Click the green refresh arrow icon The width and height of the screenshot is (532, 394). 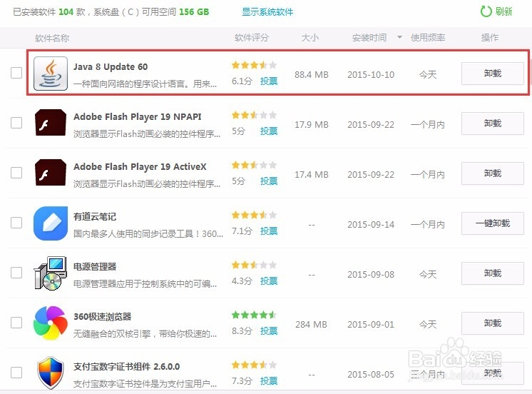(x=486, y=11)
